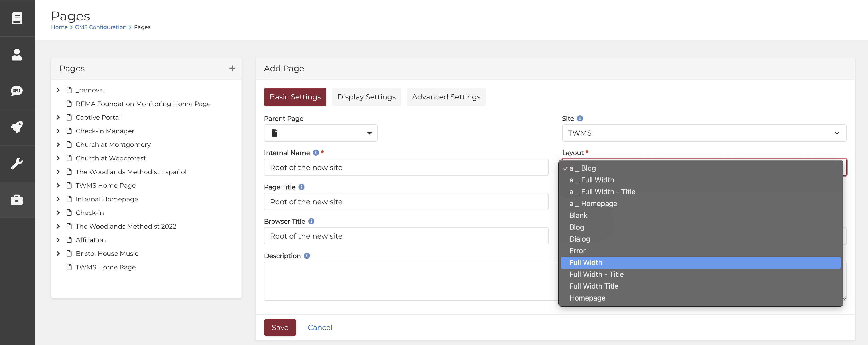Expand the _removal page tree item

(x=58, y=90)
